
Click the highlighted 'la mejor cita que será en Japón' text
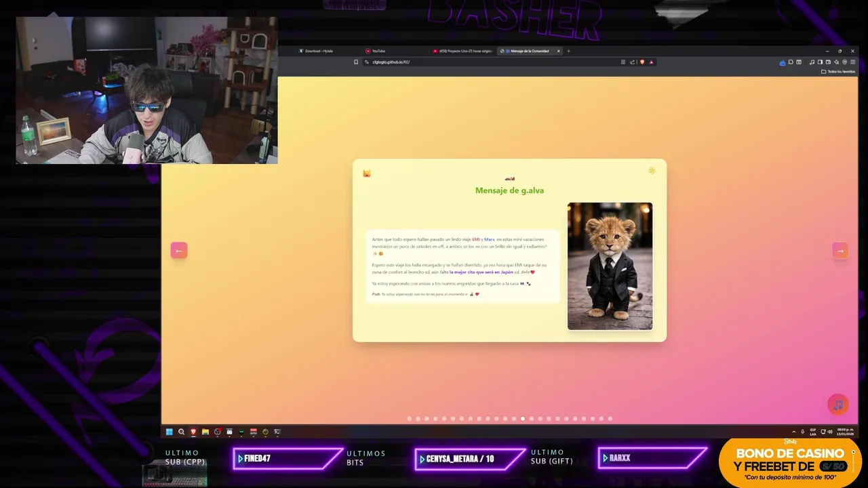(481, 272)
